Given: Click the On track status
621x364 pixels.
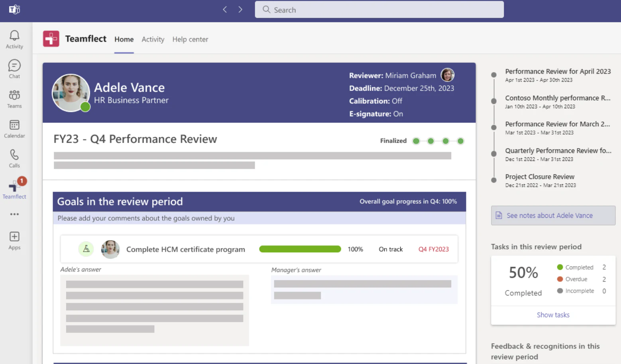Looking at the screenshot, I should pyautogui.click(x=391, y=249).
